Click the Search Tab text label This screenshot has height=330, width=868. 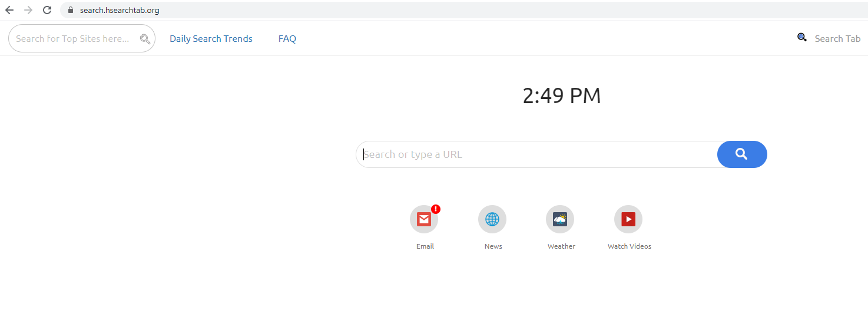837,39
